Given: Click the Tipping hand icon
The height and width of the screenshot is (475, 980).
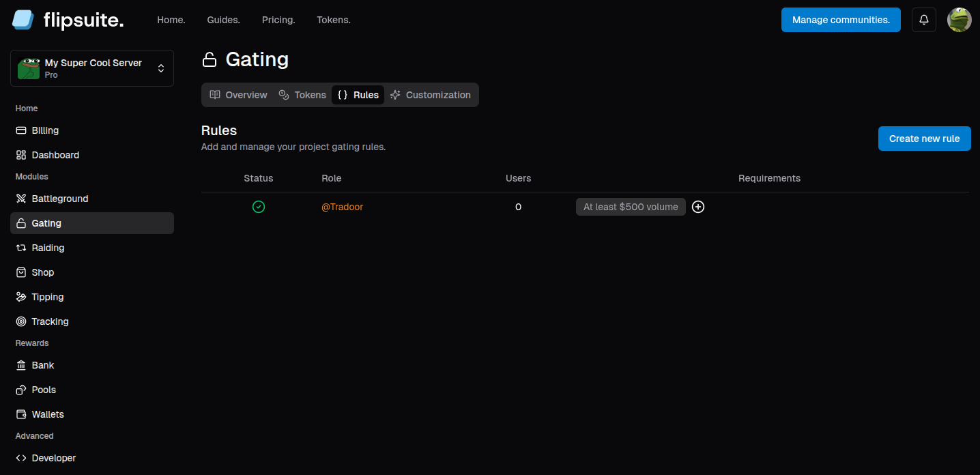Looking at the screenshot, I should 21,297.
